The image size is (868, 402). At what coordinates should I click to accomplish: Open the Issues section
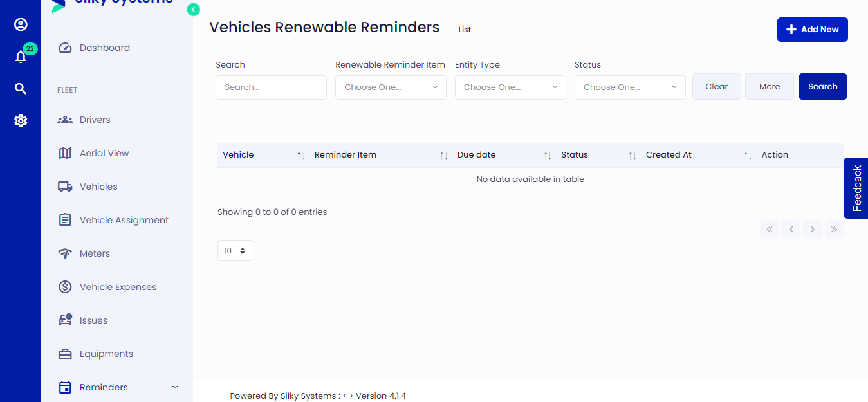tap(95, 320)
